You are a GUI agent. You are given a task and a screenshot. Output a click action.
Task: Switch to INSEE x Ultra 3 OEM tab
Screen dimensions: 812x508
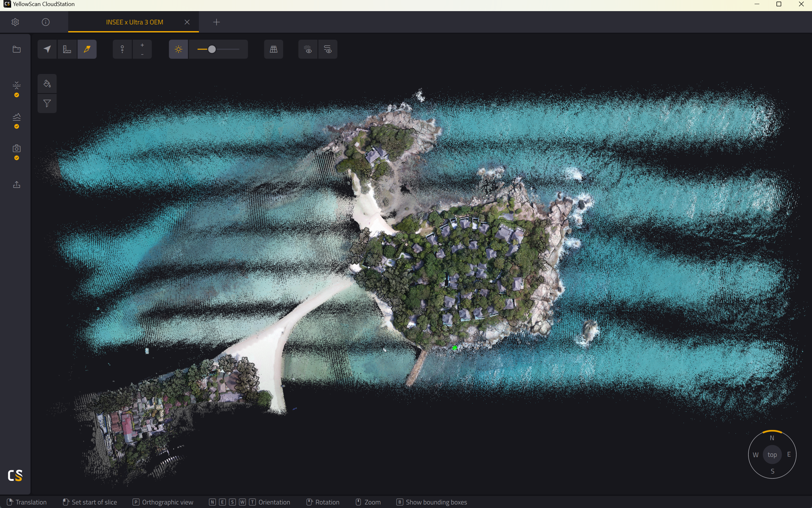(134, 22)
